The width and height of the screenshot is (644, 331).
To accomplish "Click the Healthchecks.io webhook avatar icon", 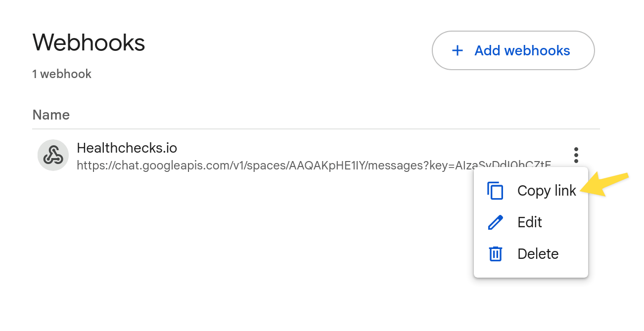I will pos(53,155).
